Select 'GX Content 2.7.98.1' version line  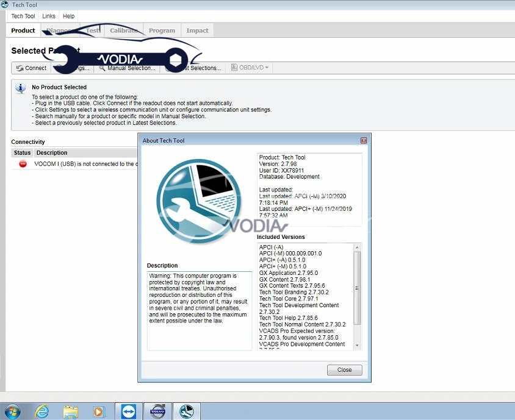tap(284, 280)
